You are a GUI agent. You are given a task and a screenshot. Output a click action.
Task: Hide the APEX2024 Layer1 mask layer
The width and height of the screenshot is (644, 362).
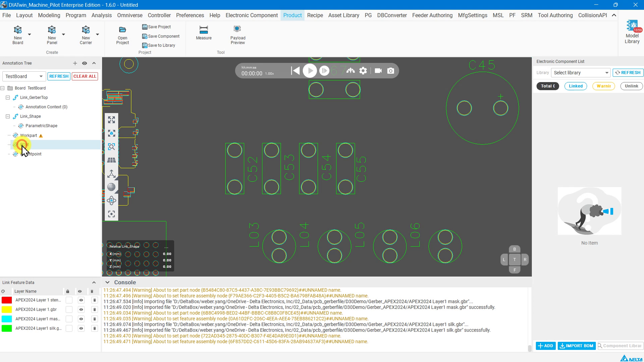click(x=81, y=319)
